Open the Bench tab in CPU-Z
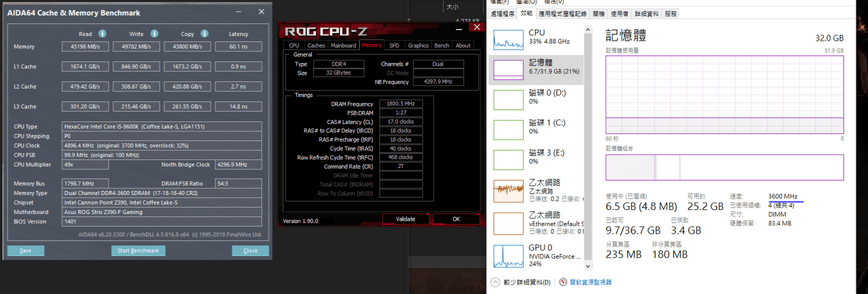Image resolution: width=868 pixels, height=294 pixels. (x=442, y=45)
